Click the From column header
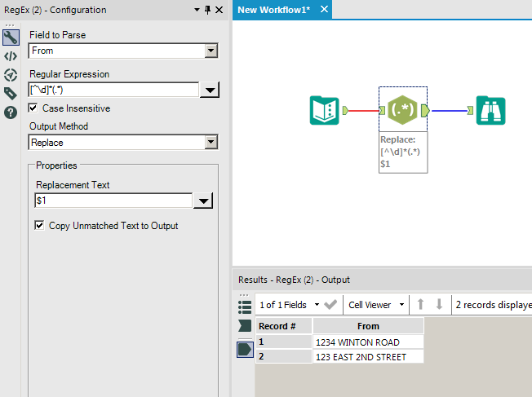Viewport: 532px width, 397px height. [x=368, y=326]
